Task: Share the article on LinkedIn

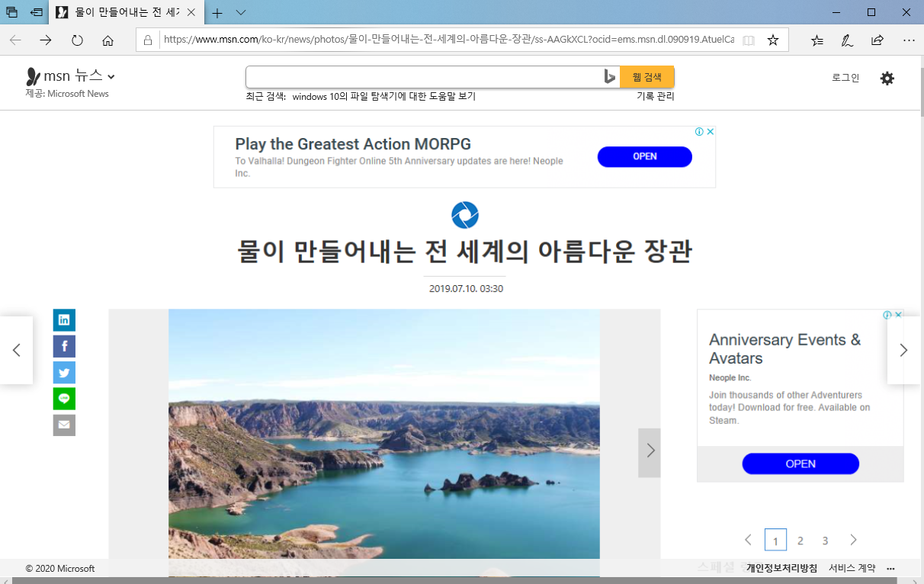Action: point(64,320)
